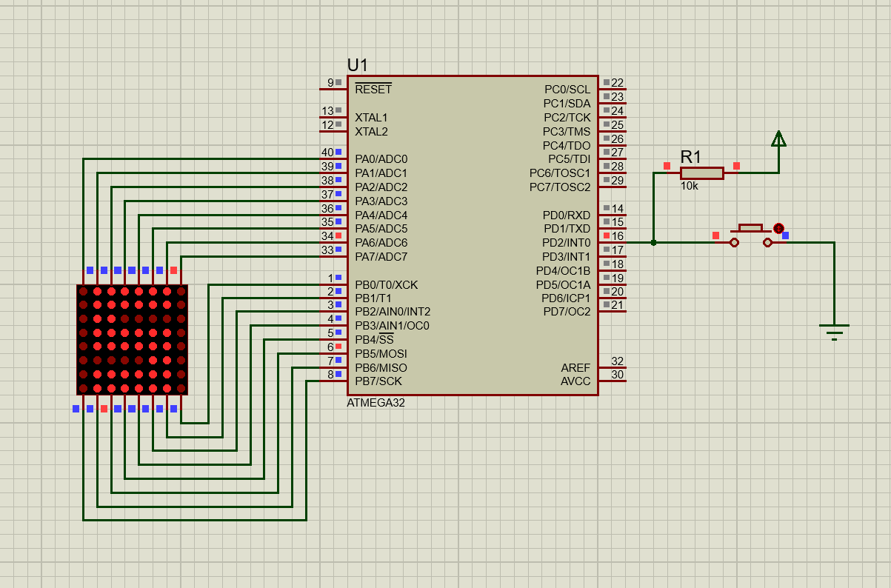Screen dimensions: 891x588
Task: Click the U1 component reference label
Action: (357, 65)
